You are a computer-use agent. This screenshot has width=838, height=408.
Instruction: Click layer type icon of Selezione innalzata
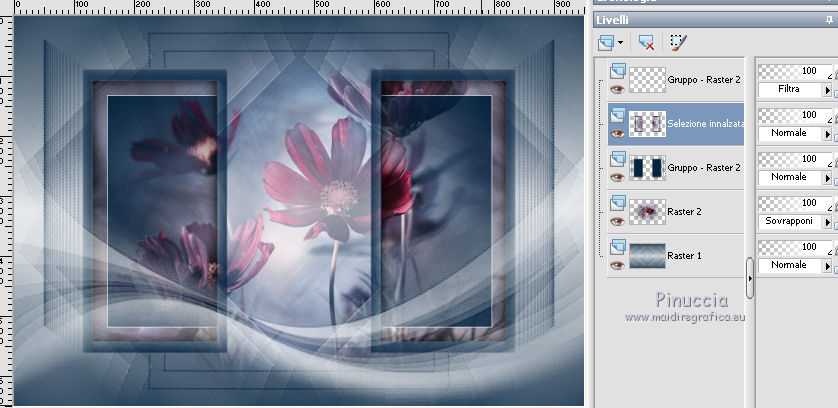[x=618, y=114]
